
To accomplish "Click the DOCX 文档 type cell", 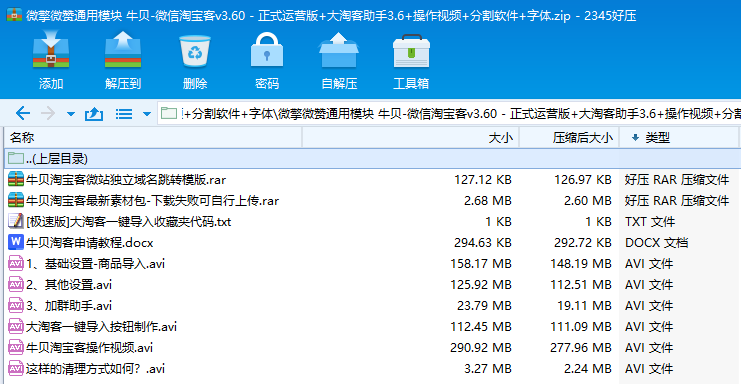I will point(656,243).
